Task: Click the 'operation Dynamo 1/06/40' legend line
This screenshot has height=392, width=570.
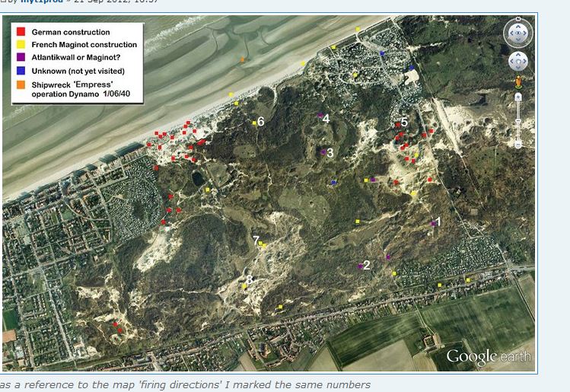Action: (81, 94)
